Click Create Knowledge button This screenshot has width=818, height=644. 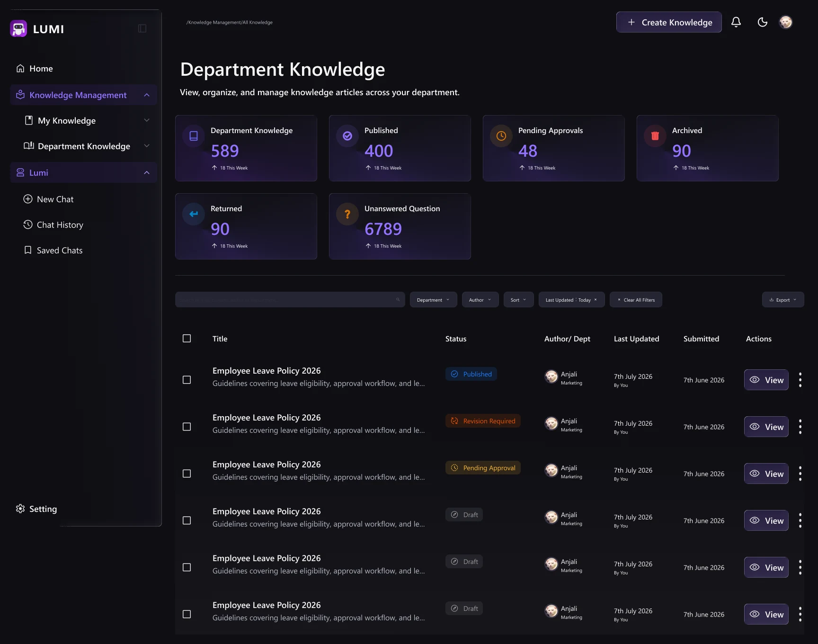tap(669, 22)
